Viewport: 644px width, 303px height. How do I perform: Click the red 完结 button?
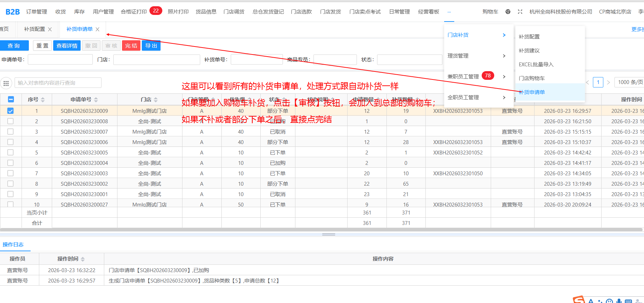131,46
